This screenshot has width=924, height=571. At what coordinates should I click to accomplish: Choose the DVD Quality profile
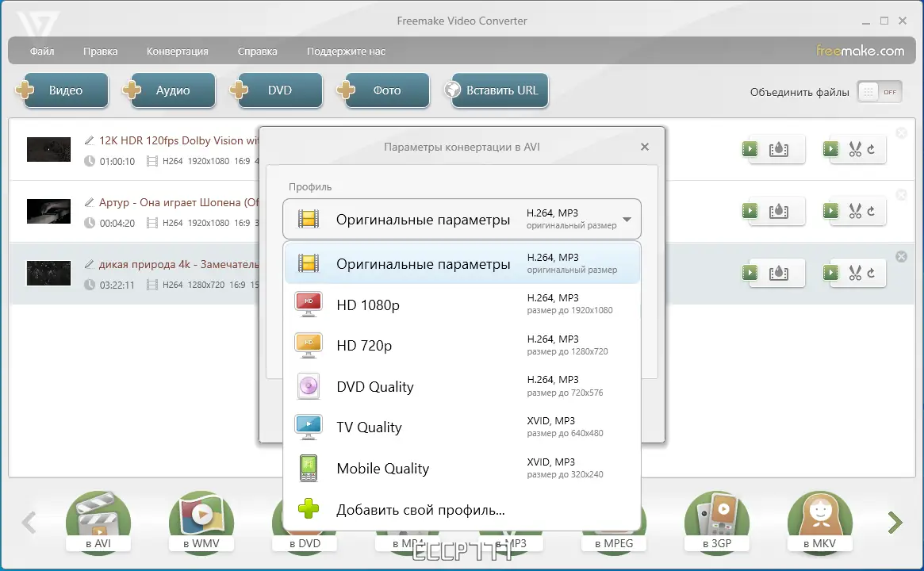[462, 386]
